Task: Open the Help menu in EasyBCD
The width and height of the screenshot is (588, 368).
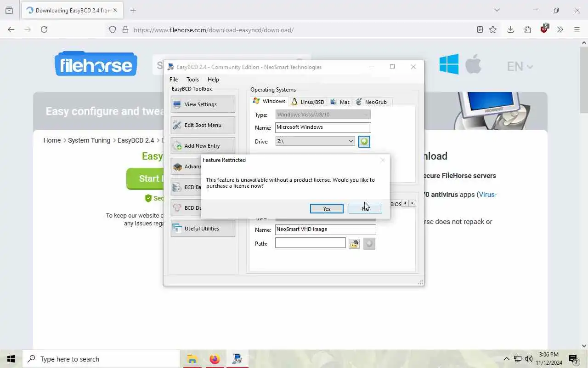Action: pos(213,80)
